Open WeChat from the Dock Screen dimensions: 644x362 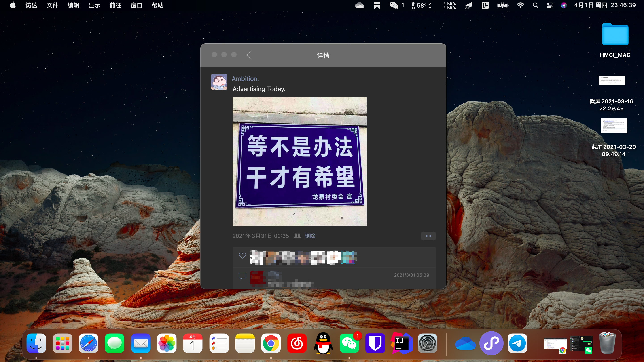point(349,343)
